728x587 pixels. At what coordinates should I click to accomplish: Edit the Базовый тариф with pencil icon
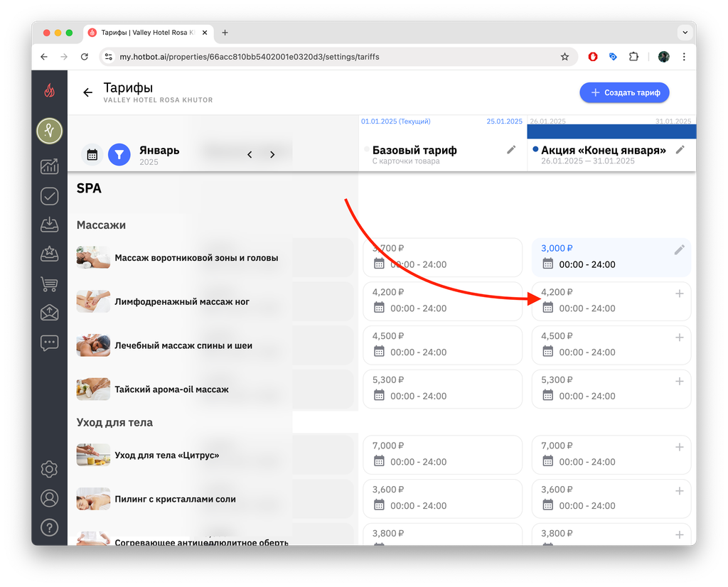point(511,149)
